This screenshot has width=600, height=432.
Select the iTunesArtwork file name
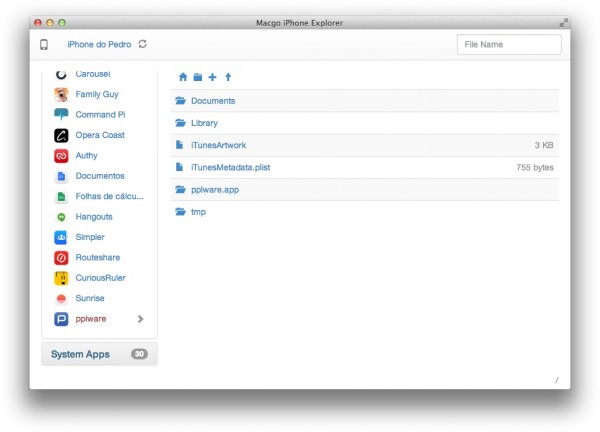218,145
